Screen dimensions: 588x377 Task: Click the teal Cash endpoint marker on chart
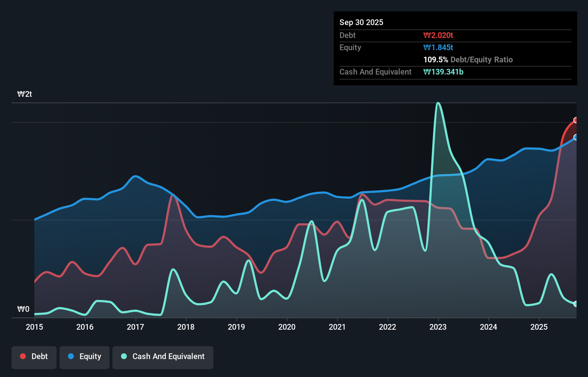click(576, 304)
